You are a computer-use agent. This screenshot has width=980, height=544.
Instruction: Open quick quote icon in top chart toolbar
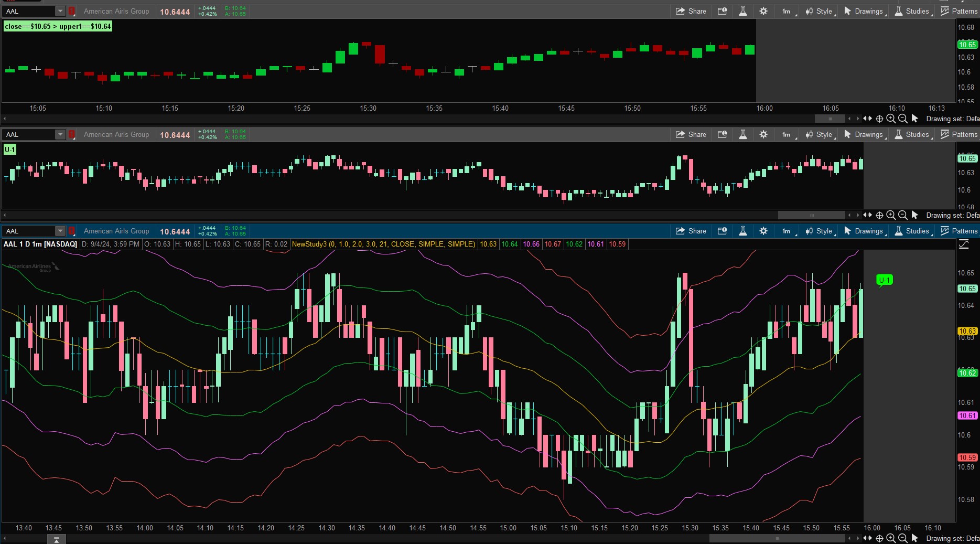pos(722,11)
